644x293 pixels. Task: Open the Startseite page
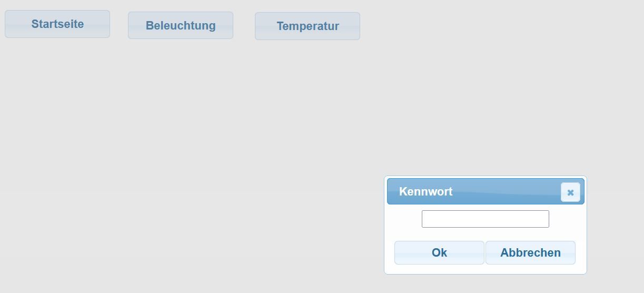pyautogui.click(x=57, y=24)
